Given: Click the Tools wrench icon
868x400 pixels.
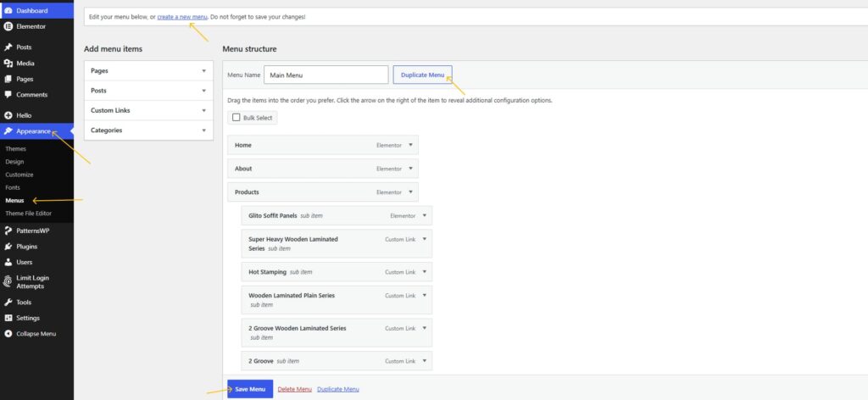Looking at the screenshot, I should click(x=8, y=302).
